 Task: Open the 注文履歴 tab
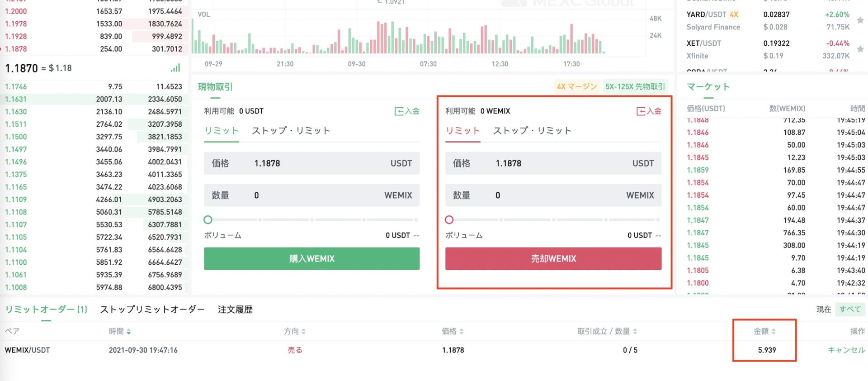click(235, 310)
